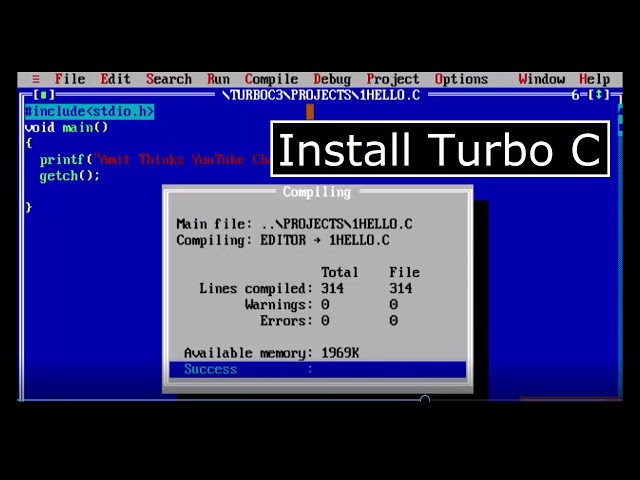Open the File menu
640x480 pixels.
click(x=70, y=79)
